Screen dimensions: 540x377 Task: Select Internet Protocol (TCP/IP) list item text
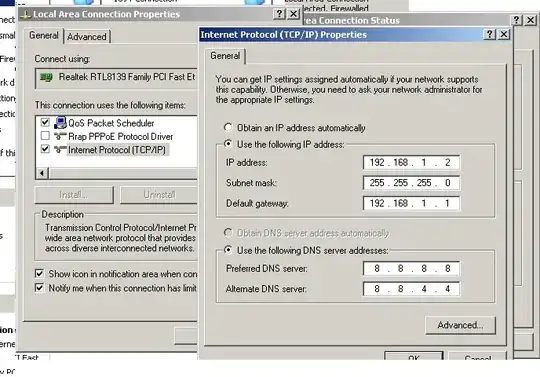click(117, 150)
